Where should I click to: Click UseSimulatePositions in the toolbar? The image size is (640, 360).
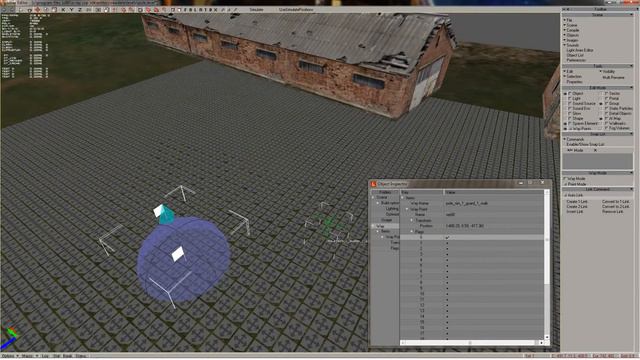296,9
